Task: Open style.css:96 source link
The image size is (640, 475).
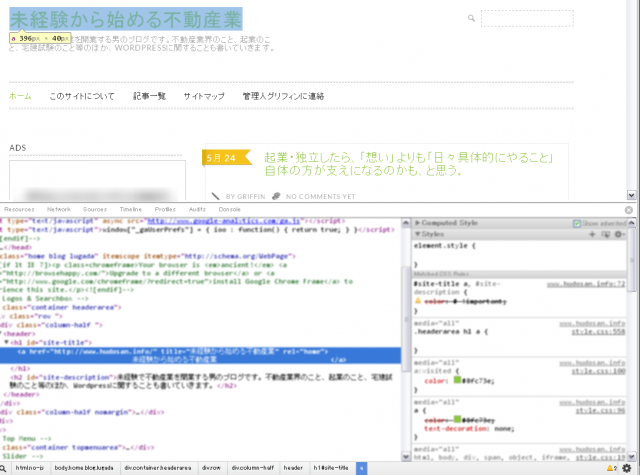Action: tap(600, 411)
